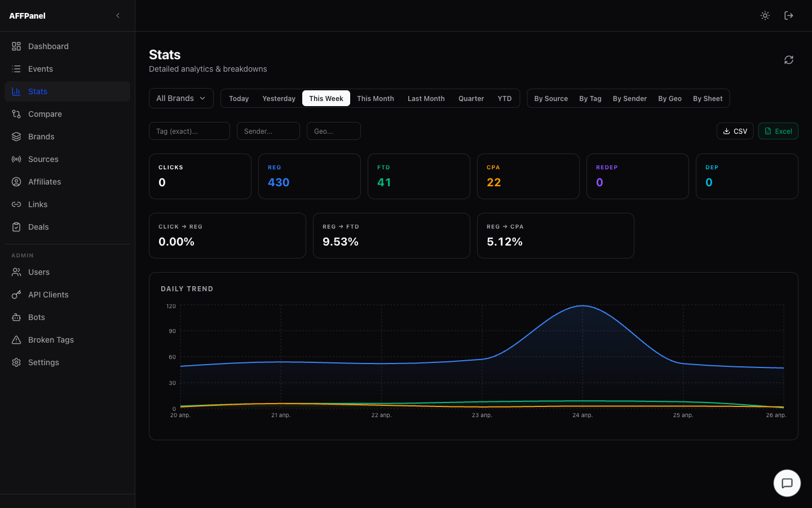Open the Compare section

tap(45, 113)
